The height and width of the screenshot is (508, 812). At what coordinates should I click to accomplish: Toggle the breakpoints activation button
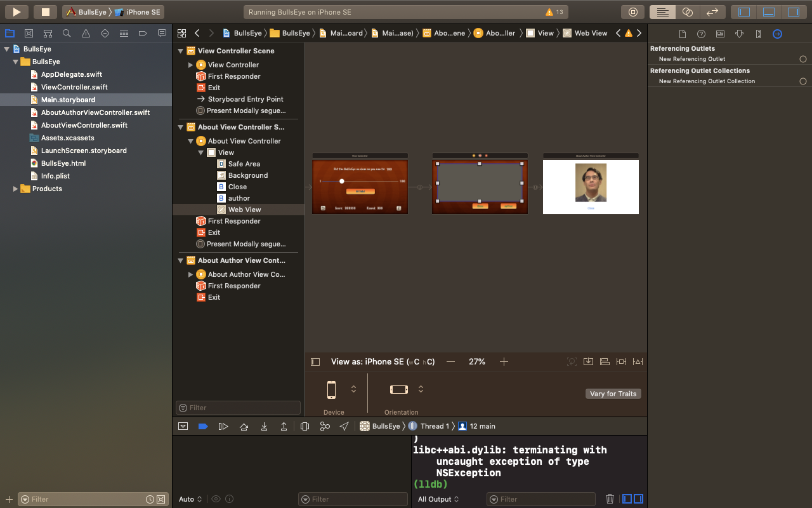tap(203, 427)
